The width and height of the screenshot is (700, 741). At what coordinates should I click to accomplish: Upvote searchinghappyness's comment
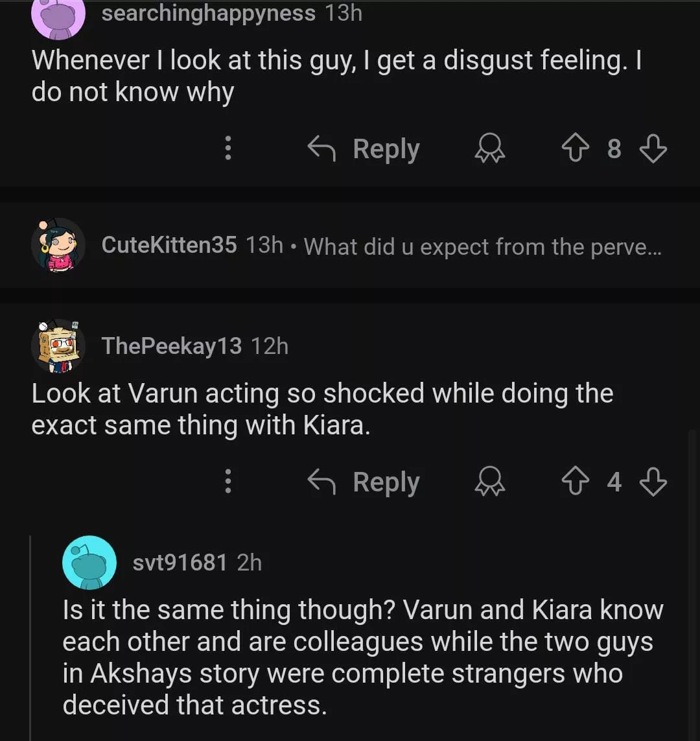576,149
